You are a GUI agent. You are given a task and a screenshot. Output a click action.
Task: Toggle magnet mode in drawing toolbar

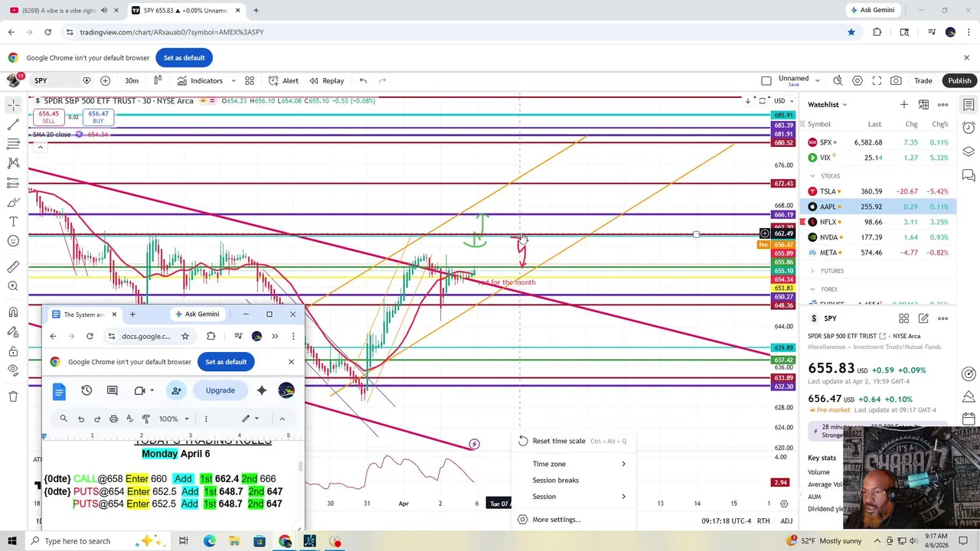pyautogui.click(x=13, y=312)
